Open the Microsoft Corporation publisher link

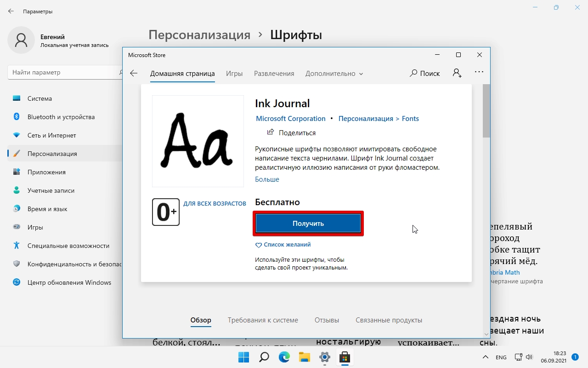coord(291,119)
